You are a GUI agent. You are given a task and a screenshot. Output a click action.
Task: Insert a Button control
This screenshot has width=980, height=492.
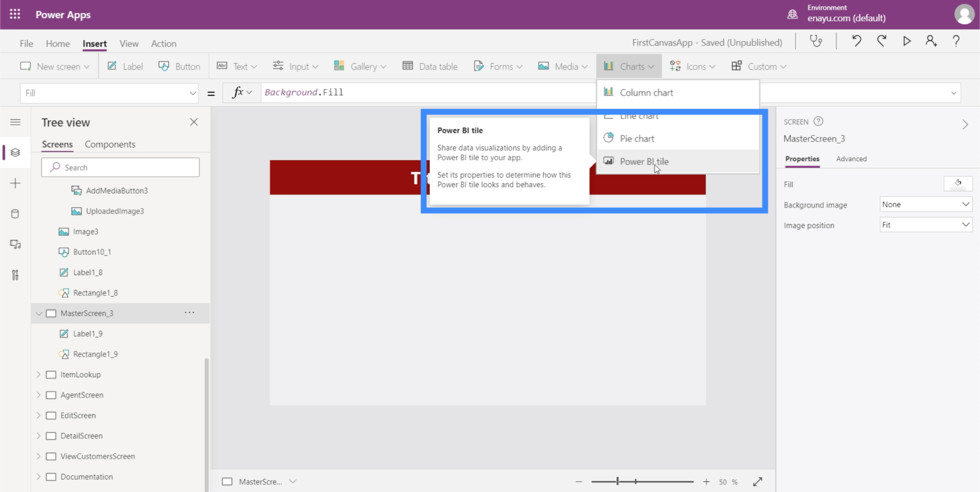click(x=180, y=66)
